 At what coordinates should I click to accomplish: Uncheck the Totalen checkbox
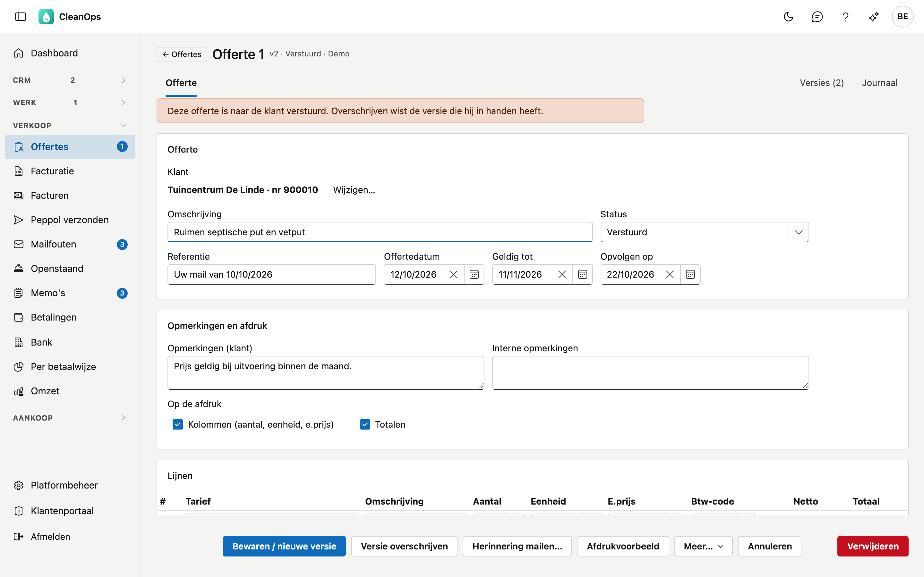click(365, 424)
